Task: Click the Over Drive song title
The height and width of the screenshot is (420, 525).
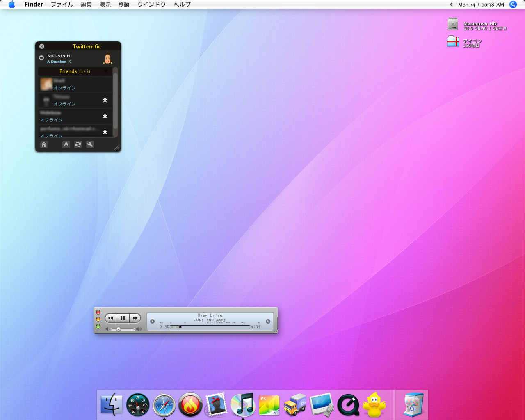Action: [x=210, y=315]
